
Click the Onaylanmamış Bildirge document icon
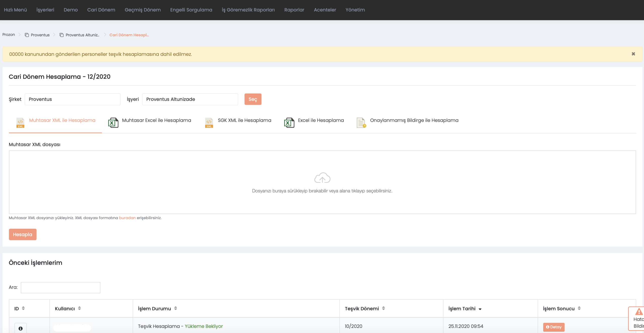click(361, 123)
